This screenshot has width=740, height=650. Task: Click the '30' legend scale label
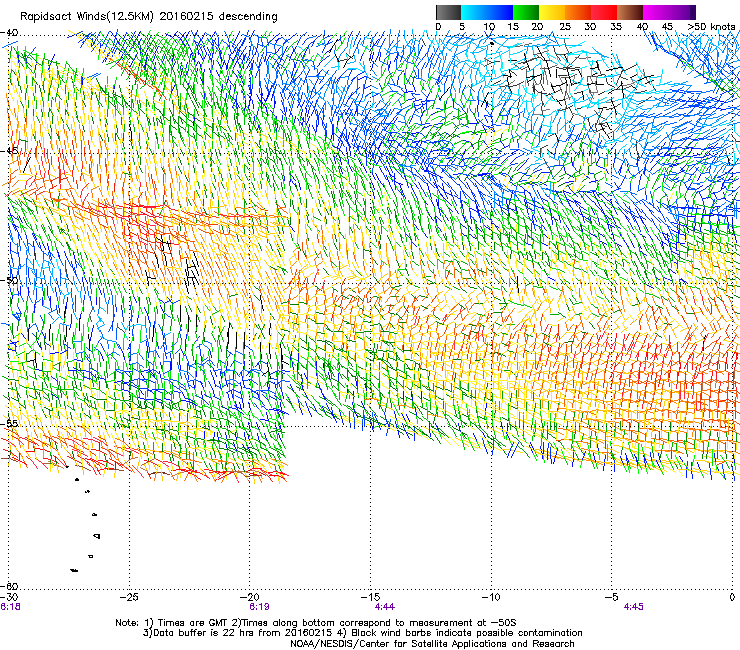(x=590, y=27)
